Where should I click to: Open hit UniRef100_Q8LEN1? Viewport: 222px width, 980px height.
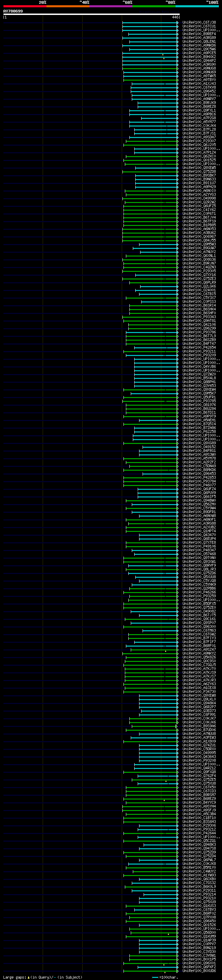point(199,41)
